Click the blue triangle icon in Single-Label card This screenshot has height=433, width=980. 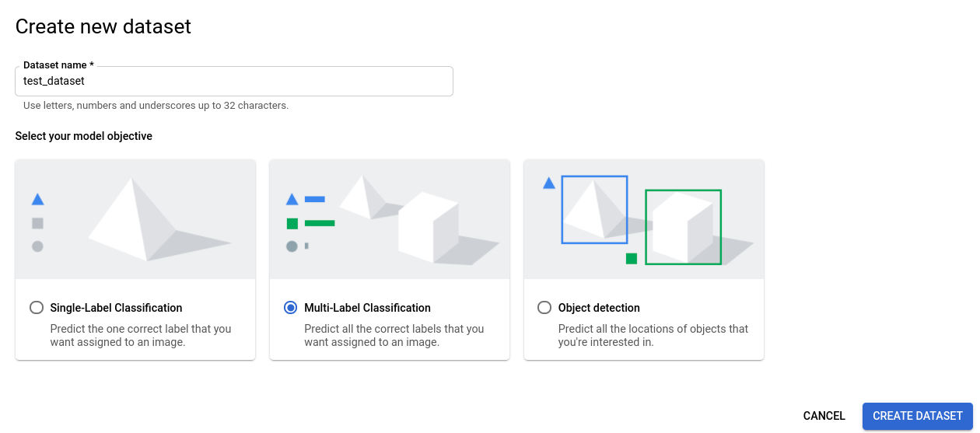37,200
